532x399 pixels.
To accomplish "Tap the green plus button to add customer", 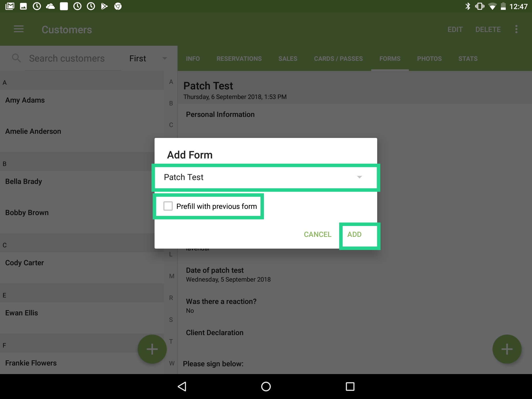I will click(152, 349).
